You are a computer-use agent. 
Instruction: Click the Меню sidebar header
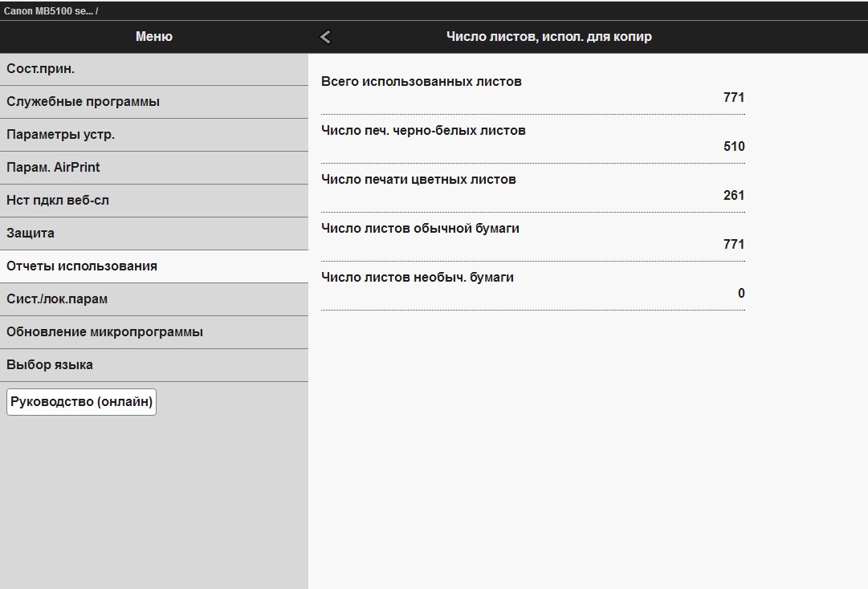[x=153, y=37]
